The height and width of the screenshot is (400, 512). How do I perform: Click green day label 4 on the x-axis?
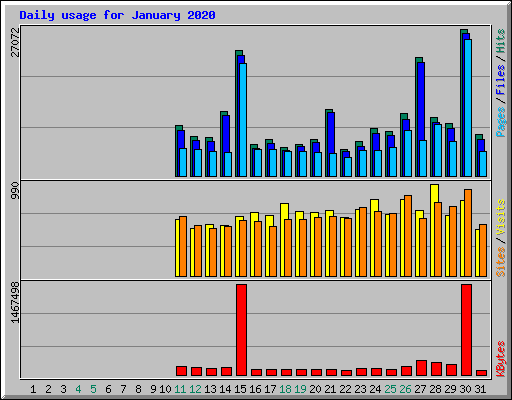tap(78, 389)
